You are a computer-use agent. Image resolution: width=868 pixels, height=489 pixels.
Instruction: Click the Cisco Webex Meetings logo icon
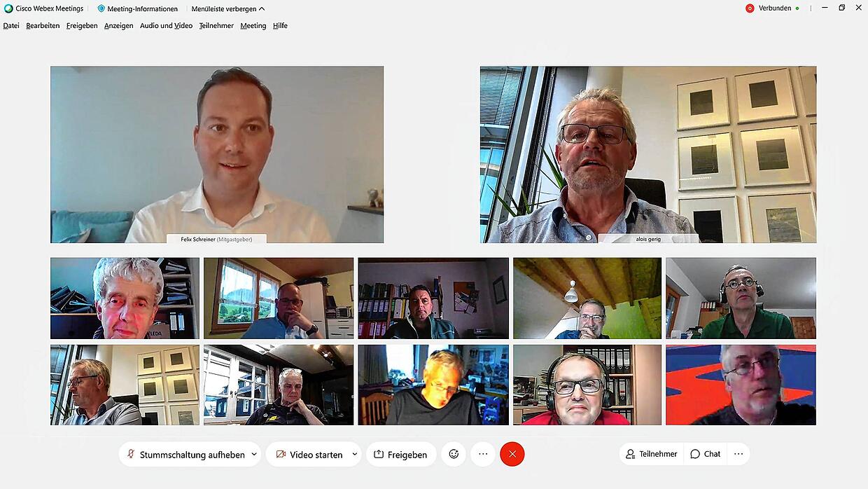click(x=8, y=8)
